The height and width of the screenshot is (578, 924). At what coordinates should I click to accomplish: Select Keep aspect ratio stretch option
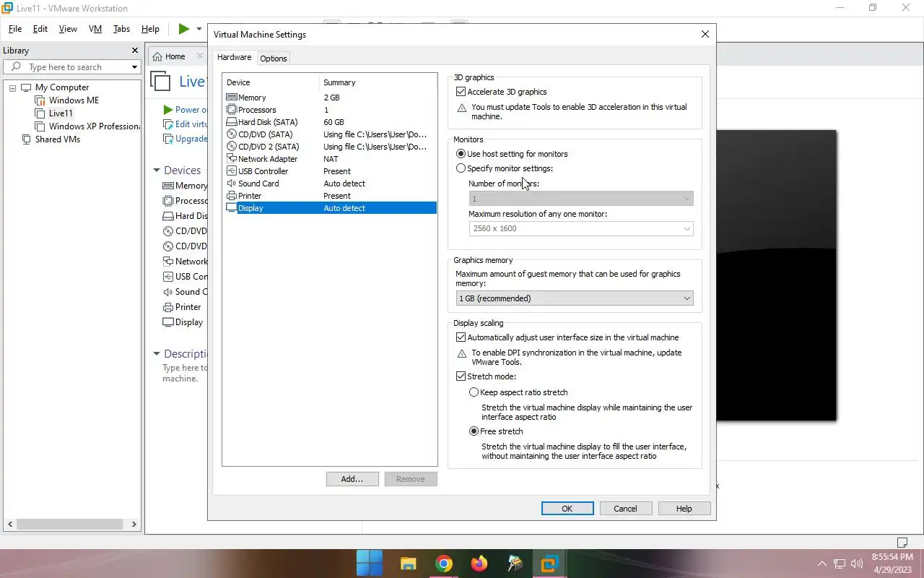coord(474,392)
